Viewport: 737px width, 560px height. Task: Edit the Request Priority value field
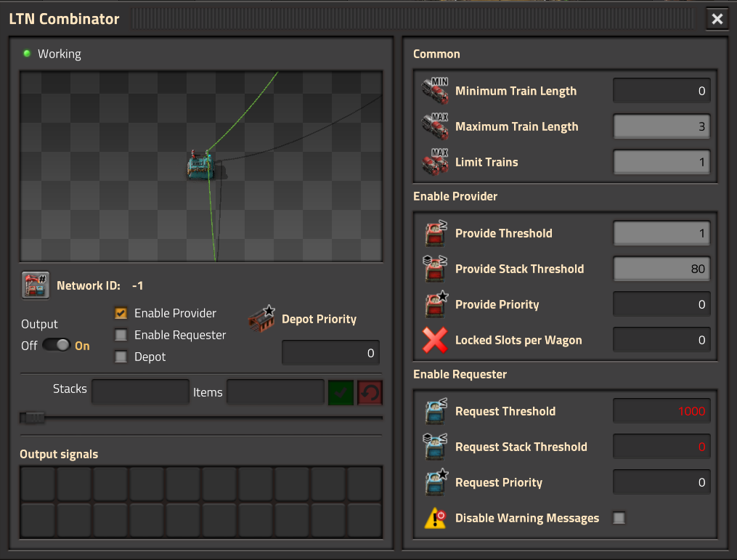click(x=661, y=482)
